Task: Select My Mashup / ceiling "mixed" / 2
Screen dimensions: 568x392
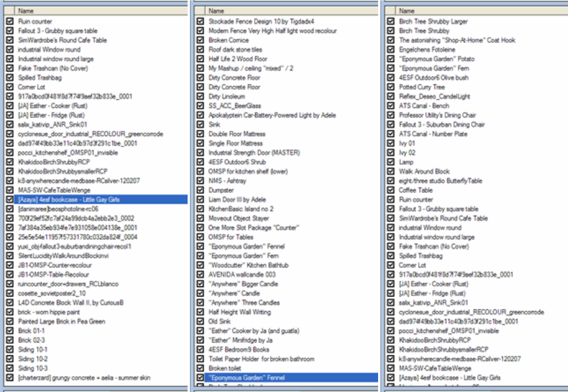Action: click(x=251, y=68)
